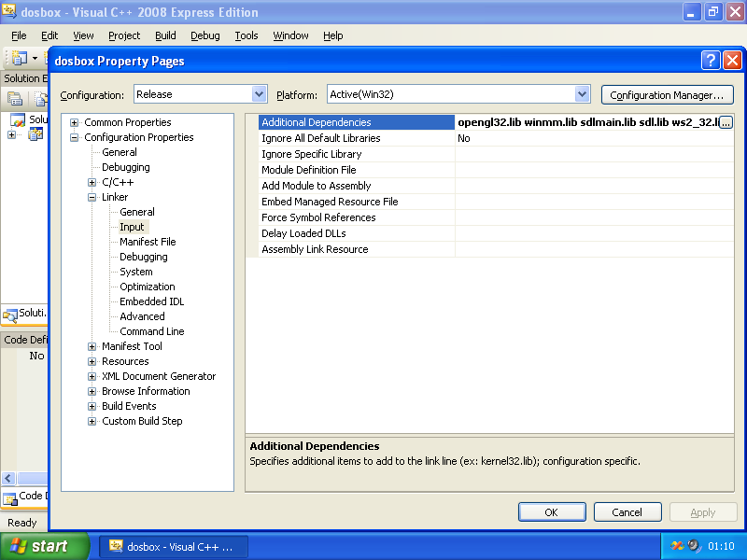Expand the Common Properties node
This screenshot has width=747, height=560.
[75, 122]
